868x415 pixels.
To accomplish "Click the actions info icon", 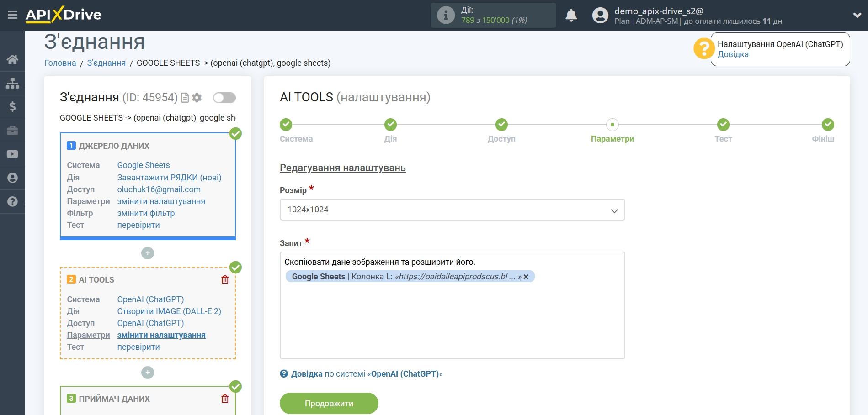I will tap(446, 15).
